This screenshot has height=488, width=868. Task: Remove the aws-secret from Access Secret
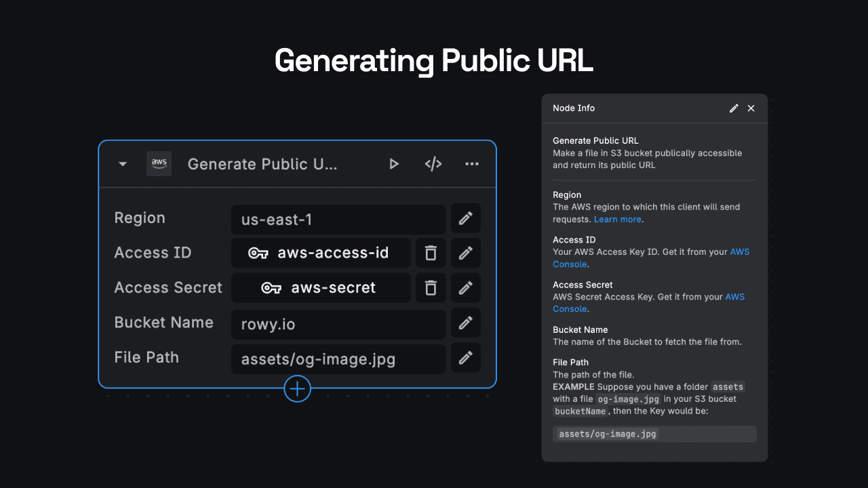431,288
